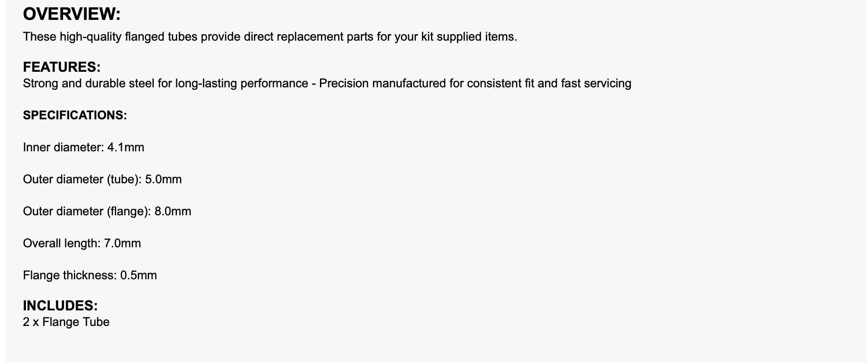Image resolution: width=868 pixels, height=364 pixels.
Task: Click the '2 x Flange Tube' line
Action: coord(66,322)
